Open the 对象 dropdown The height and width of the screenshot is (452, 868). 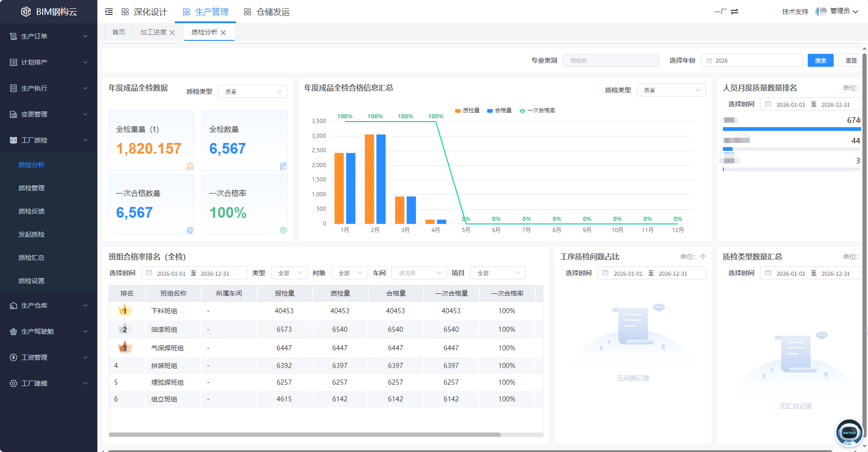(x=350, y=273)
